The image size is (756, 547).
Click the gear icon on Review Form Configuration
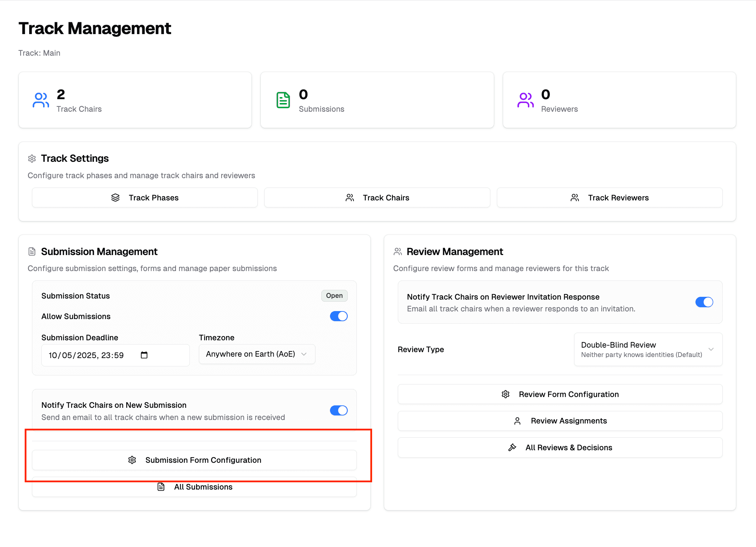505,394
